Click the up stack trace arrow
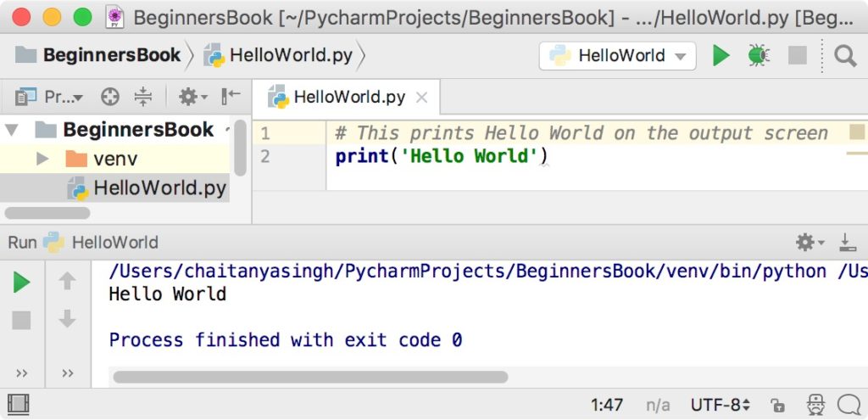 [68, 281]
